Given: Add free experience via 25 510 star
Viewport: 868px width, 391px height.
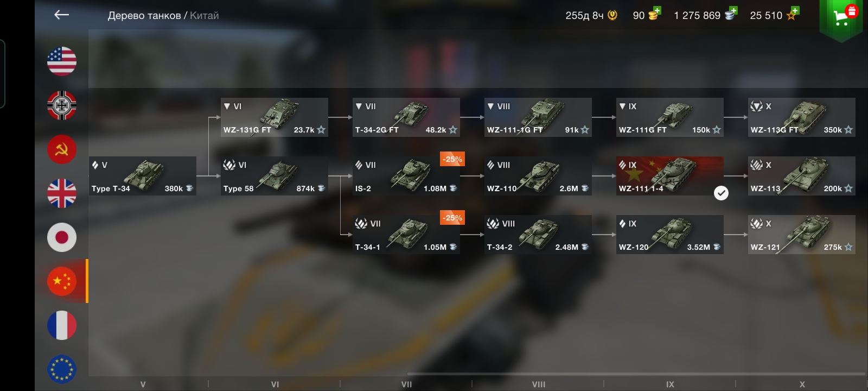Looking at the screenshot, I should (793, 14).
